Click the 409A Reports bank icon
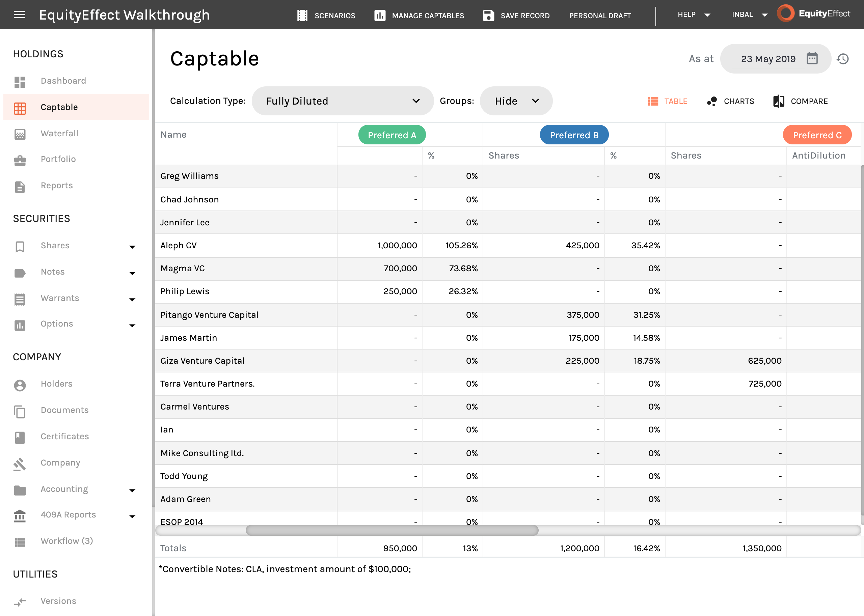The width and height of the screenshot is (864, 616). [x=20, y=516]
